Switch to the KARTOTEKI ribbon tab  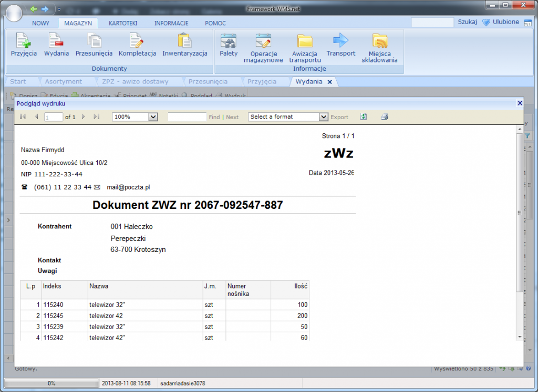[x=123, y=23]
